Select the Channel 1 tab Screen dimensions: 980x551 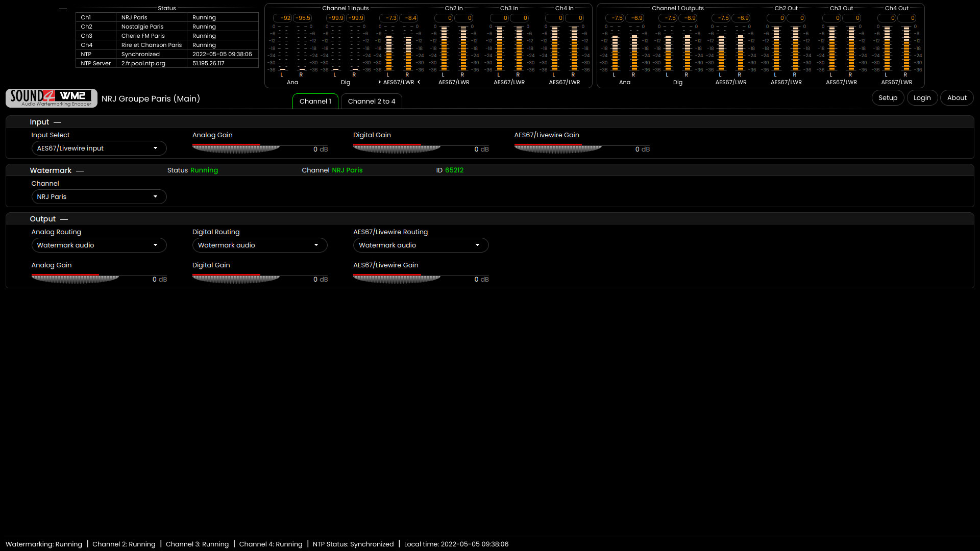point(315,102)
